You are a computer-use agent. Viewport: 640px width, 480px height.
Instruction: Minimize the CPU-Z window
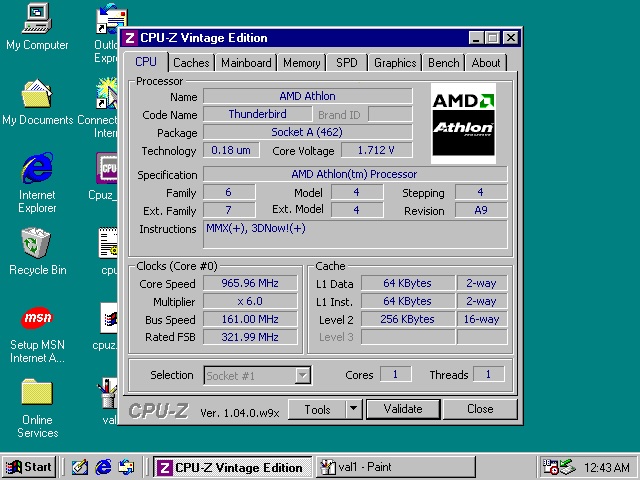point(476,38)
